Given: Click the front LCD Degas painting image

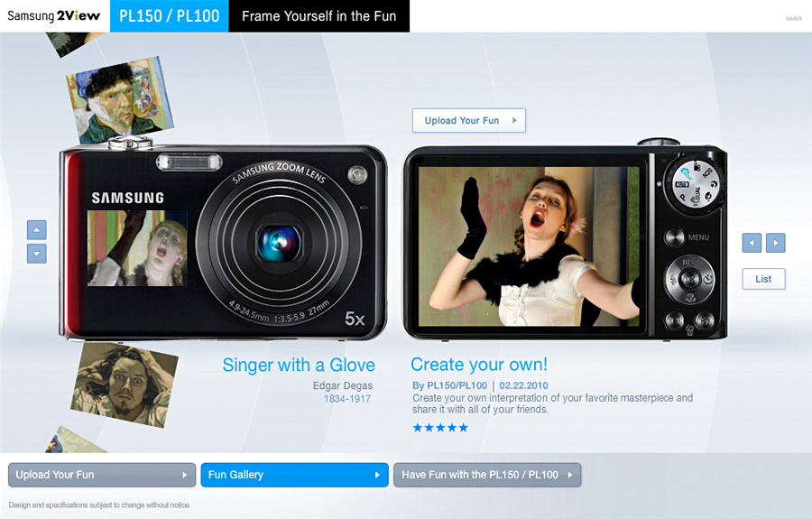Looking at the screenshot, I should (x=137, y=248).
